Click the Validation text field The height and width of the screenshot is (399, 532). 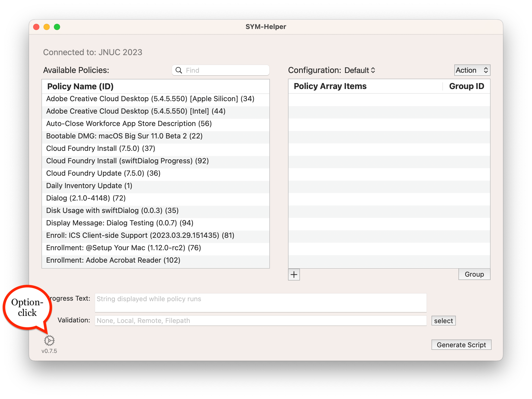(x=260, y=321)
